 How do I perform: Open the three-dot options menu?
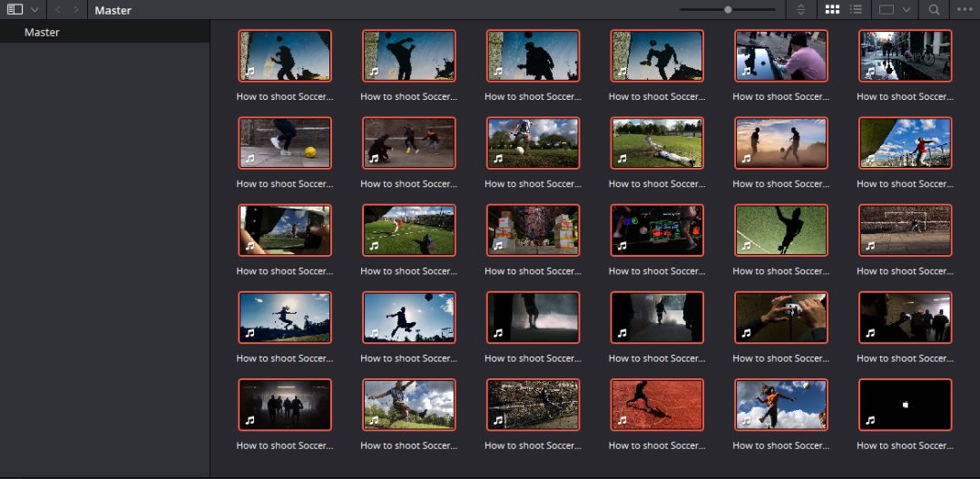[x=965, y=9]
